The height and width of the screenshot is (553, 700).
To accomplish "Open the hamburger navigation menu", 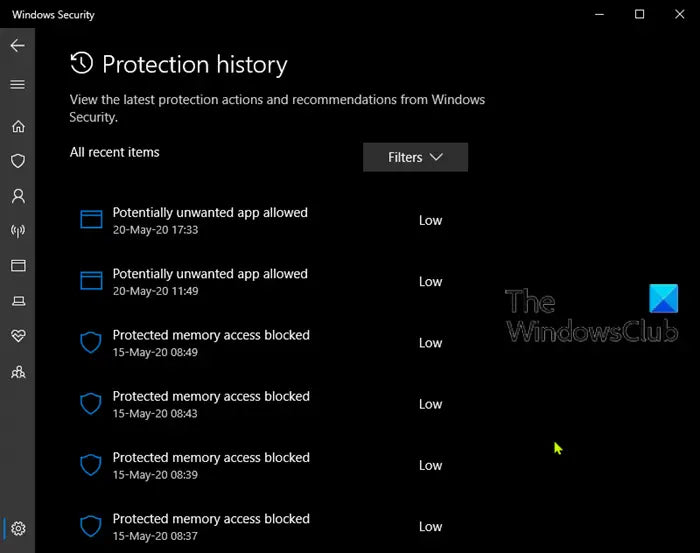I will (x=17, y=85).
